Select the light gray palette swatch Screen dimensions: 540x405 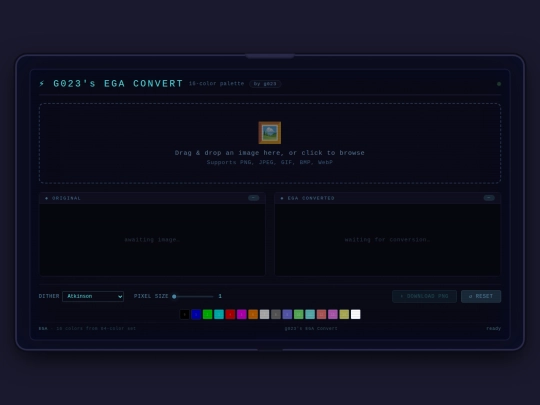coord(264,314)
